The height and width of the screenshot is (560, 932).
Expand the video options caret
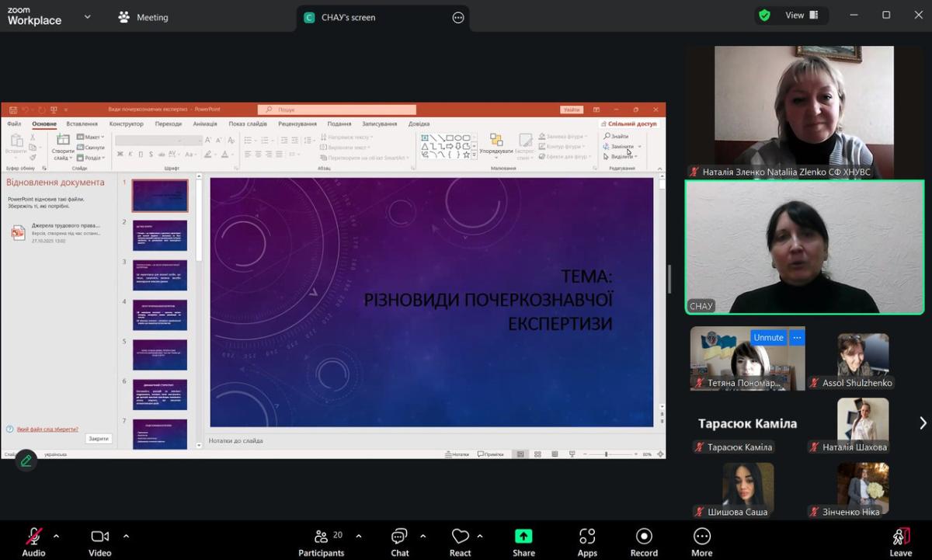coord(126,536)
